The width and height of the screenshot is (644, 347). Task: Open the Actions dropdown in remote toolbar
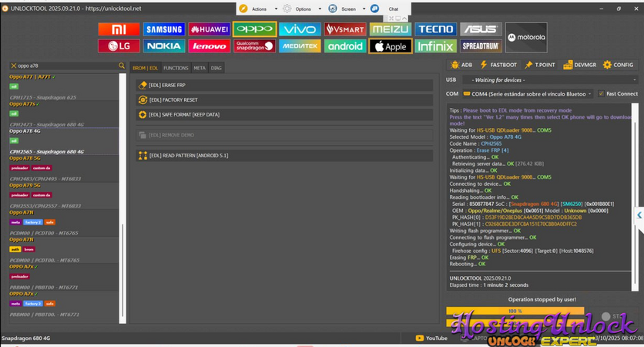tap(259, 9)
